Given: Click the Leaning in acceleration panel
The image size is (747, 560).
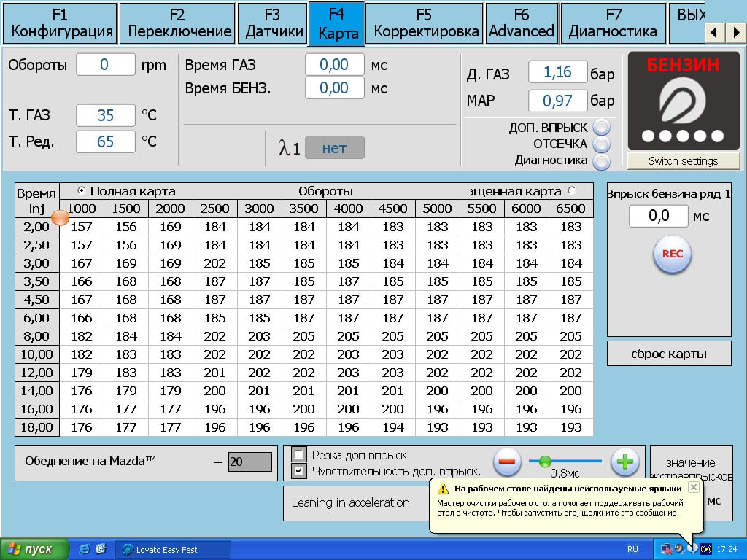Looking at the screenshot, I should [x=357, y=503].
